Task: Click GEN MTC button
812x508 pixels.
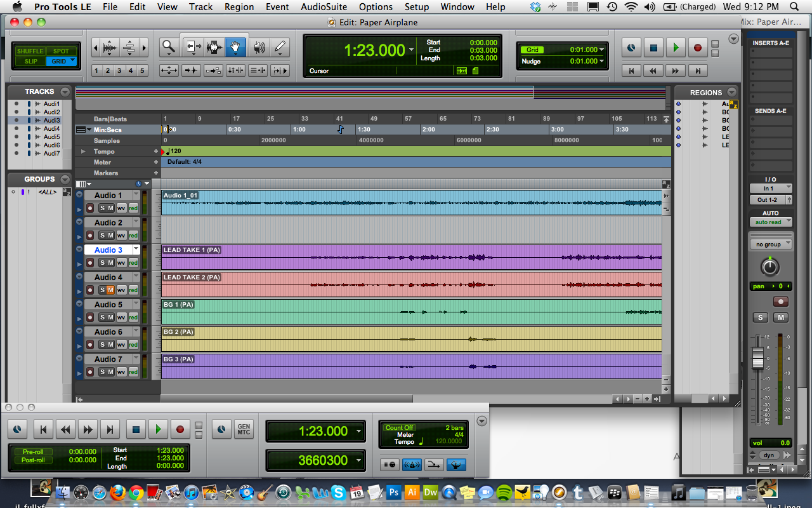Action: click(x=243, y=430)
